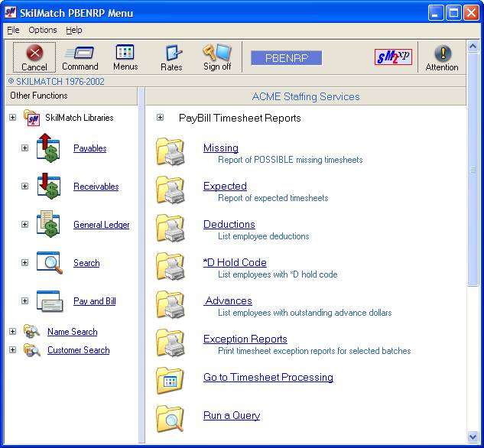Click the SkilMatch Libraries label
484x448 pixels.
click(x=80, y=118)
